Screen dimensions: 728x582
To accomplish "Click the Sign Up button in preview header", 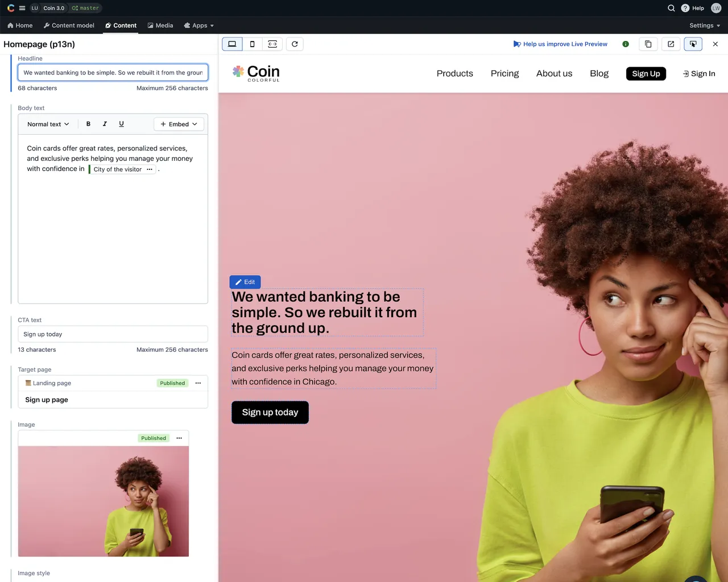I will [646, 74].
